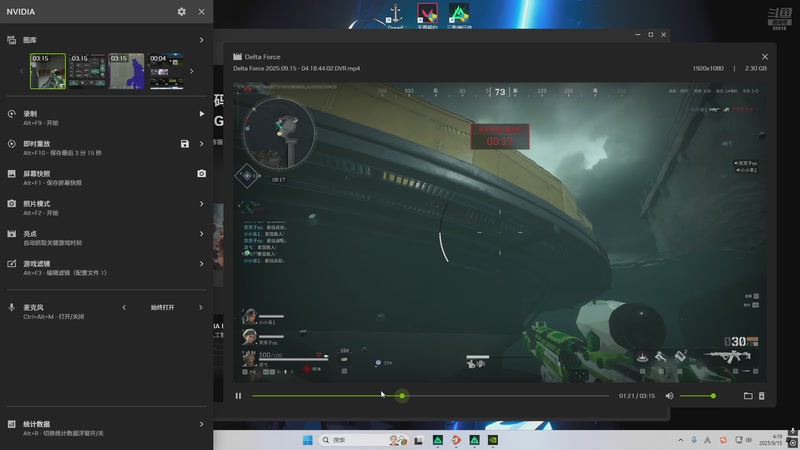Click the 统计数据 statistics icon
Screen dimensions: 800x450
11,424
